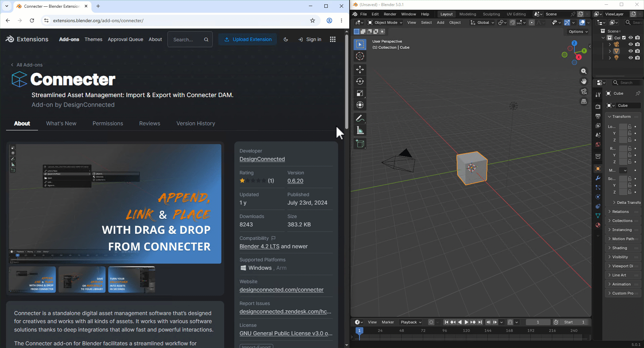The width and height of the screenshot is (644, 348).
Task: Switch orthographic/perspective grid icon in viewport
Action: pyautogui.click(x=584, y=101)
